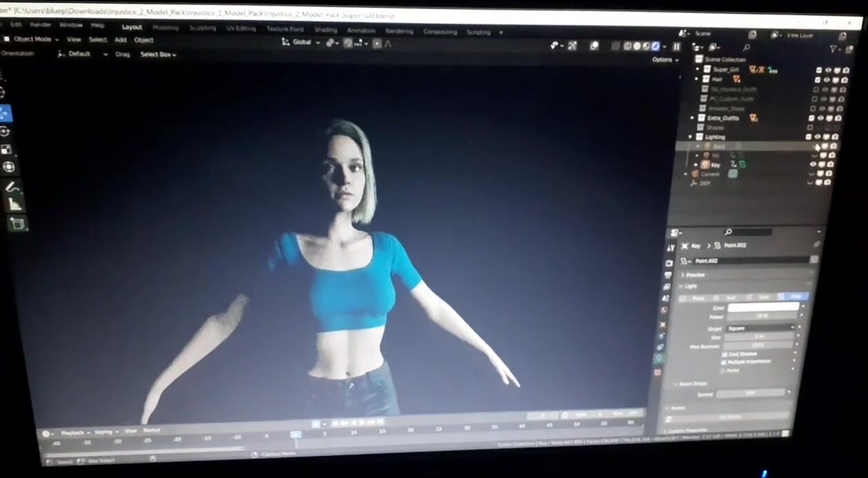868x478 pixels.
Task: Select the Measure ruler tool
Action: 15,204
